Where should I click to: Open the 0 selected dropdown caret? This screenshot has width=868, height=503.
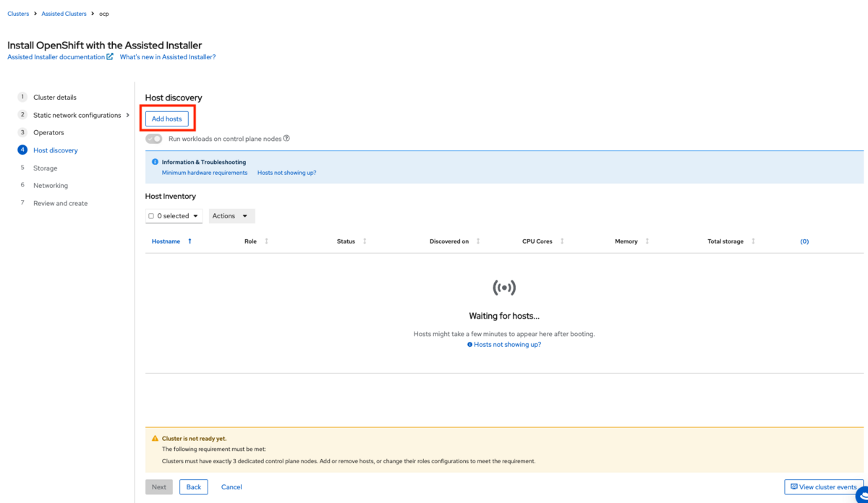[x=195, y=216]
